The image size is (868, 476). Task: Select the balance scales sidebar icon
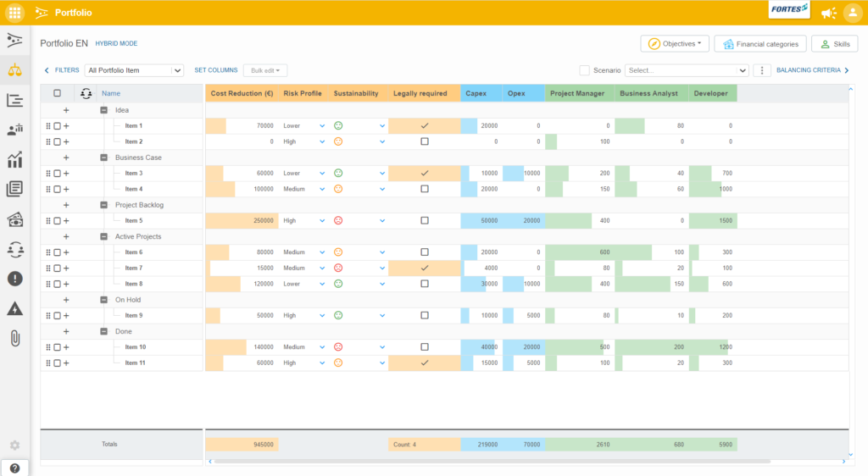15,70
